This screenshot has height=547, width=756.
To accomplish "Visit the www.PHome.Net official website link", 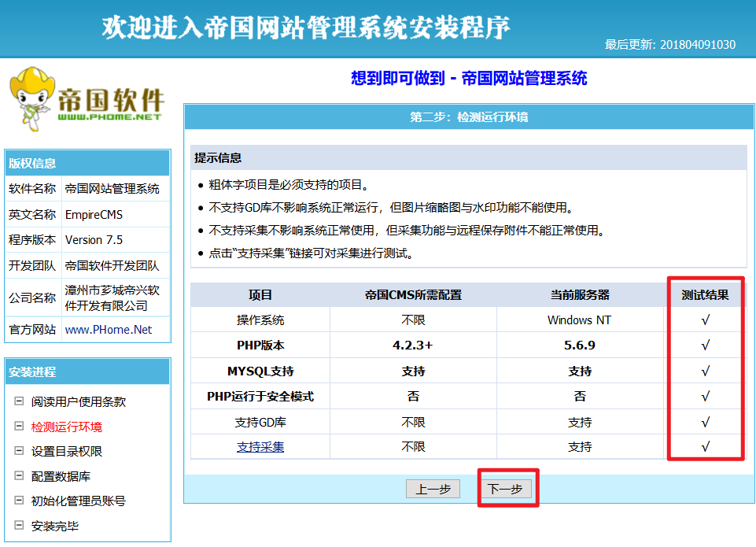I will pos(109,330).
